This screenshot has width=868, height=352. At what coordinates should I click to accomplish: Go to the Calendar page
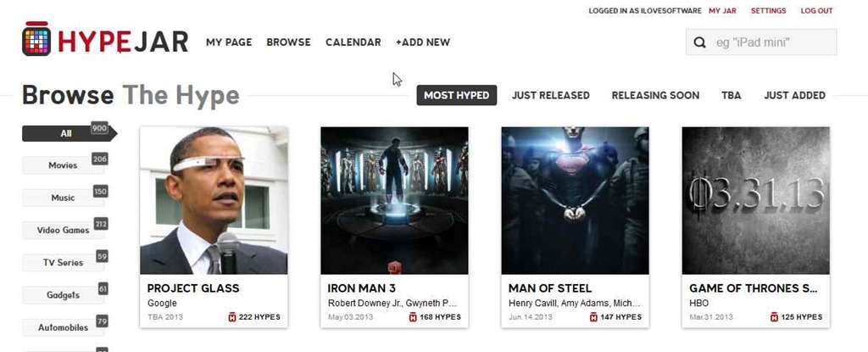pyautogui.click(x=353, y=42)
